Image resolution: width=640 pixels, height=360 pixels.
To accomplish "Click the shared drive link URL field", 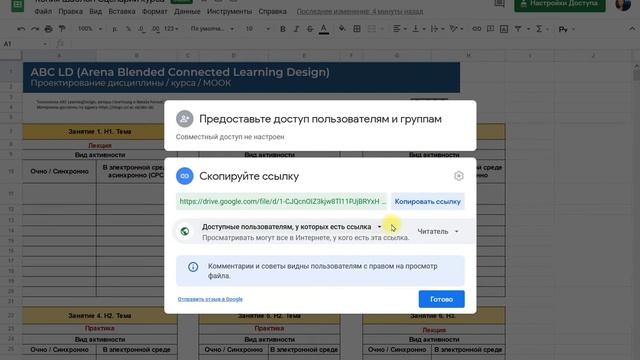I will 281,202.
